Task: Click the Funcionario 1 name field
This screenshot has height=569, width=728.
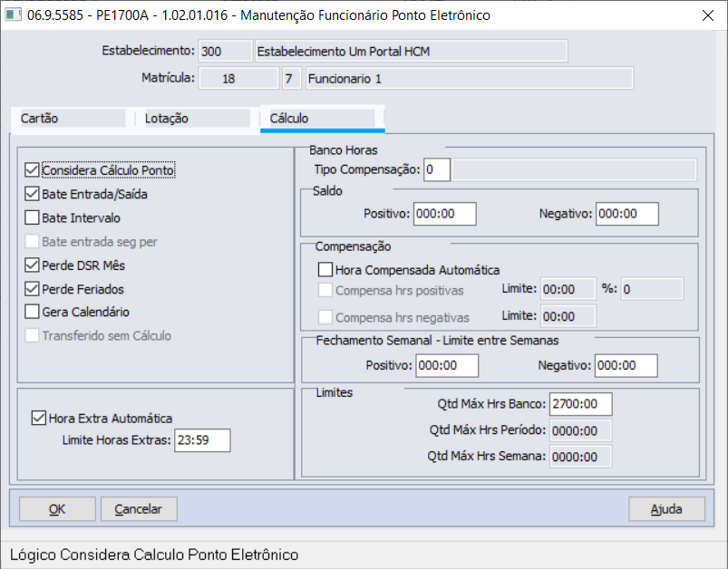Action: point(470,78)
